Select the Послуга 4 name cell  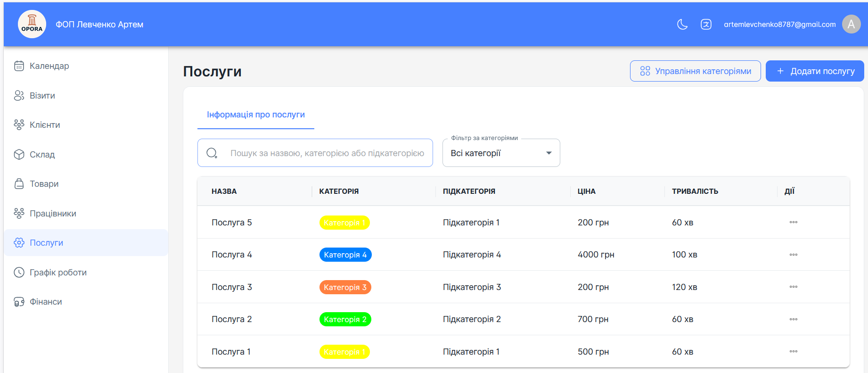[232, 255]
